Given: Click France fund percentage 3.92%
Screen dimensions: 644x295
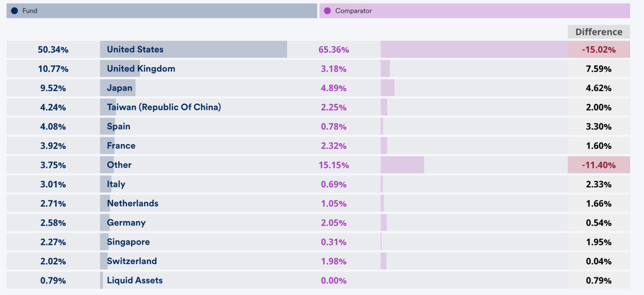Looking at the screenshot, I should coord(53,146).
